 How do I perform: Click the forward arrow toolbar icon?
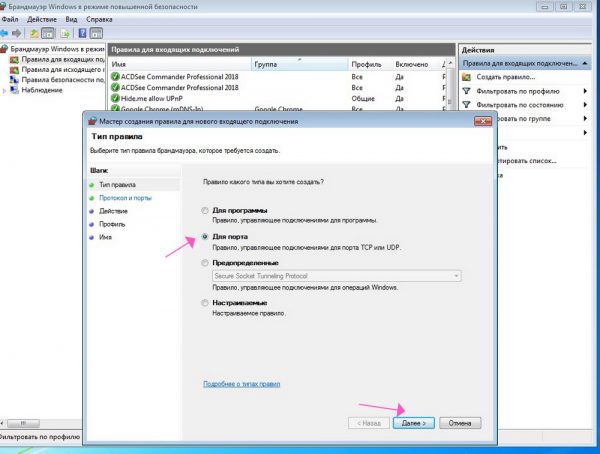tap(16, 34)
